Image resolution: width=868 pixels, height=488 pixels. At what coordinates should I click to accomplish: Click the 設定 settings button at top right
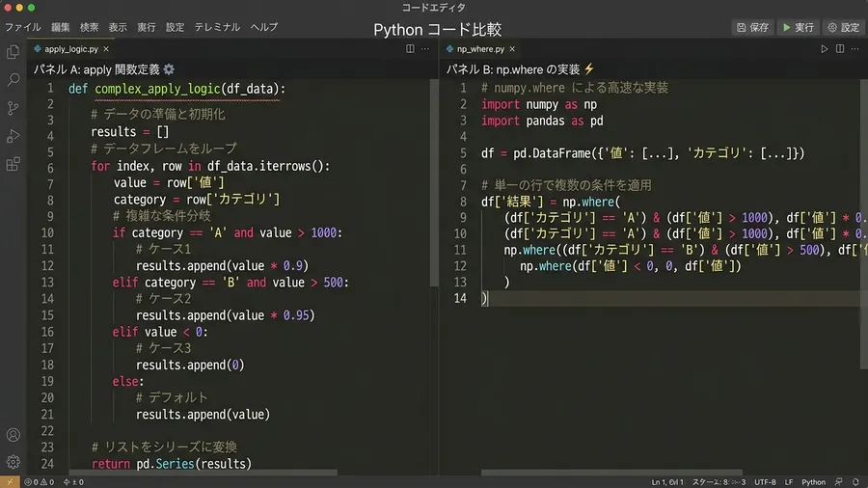click(844, 27)
